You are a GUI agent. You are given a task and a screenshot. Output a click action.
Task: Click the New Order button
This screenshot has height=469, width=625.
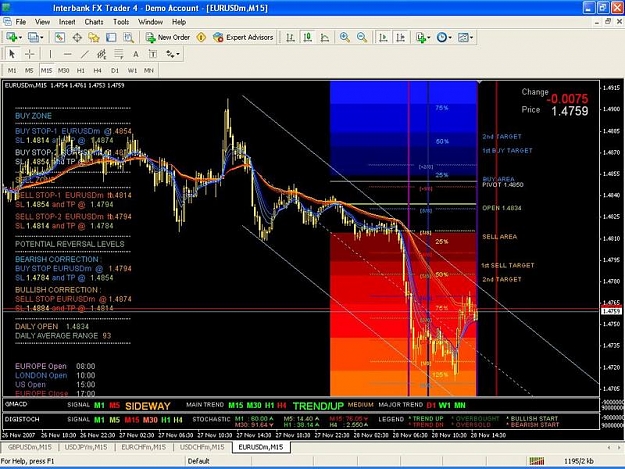168,37
